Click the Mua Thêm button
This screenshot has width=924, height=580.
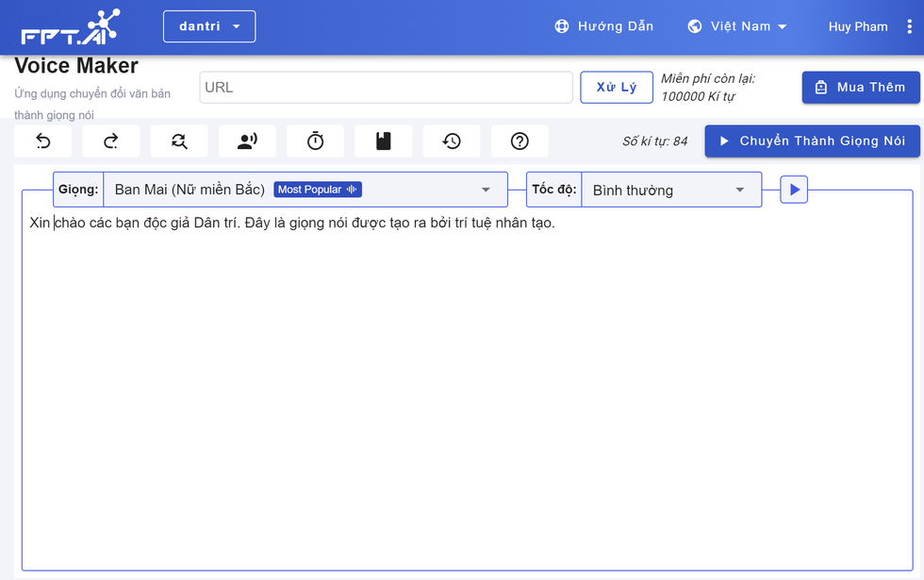[860, 87]
